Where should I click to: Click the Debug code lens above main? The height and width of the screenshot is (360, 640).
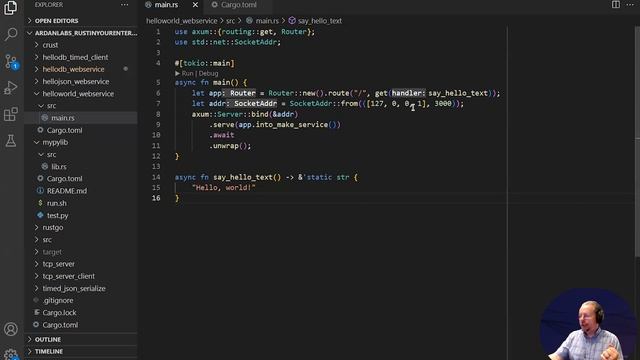click(x=209, y=73)
